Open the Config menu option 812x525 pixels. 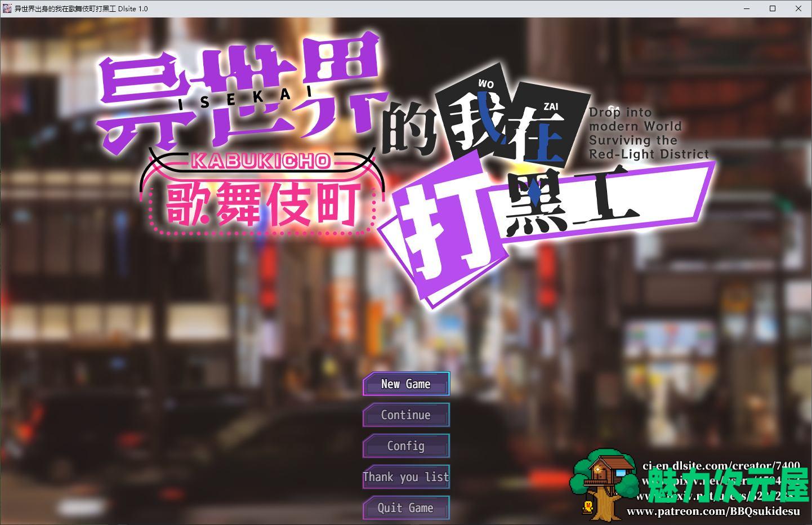coord(405,446)
